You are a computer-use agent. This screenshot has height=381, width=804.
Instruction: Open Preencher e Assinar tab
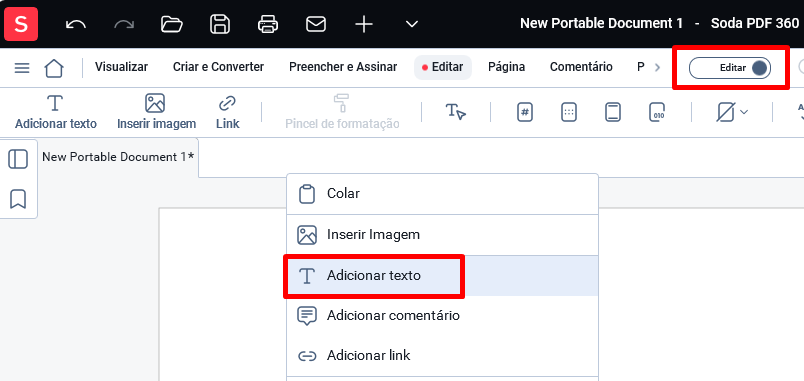pyautogui.click(x=343, y=67)
